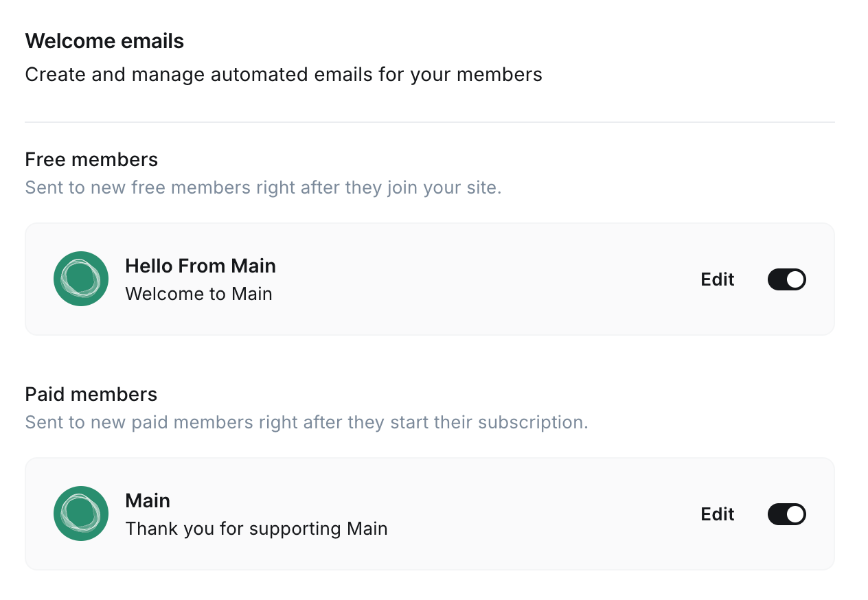Click the Sent to new free members description
The image size is (868, 600).
(x=263, y=187)
